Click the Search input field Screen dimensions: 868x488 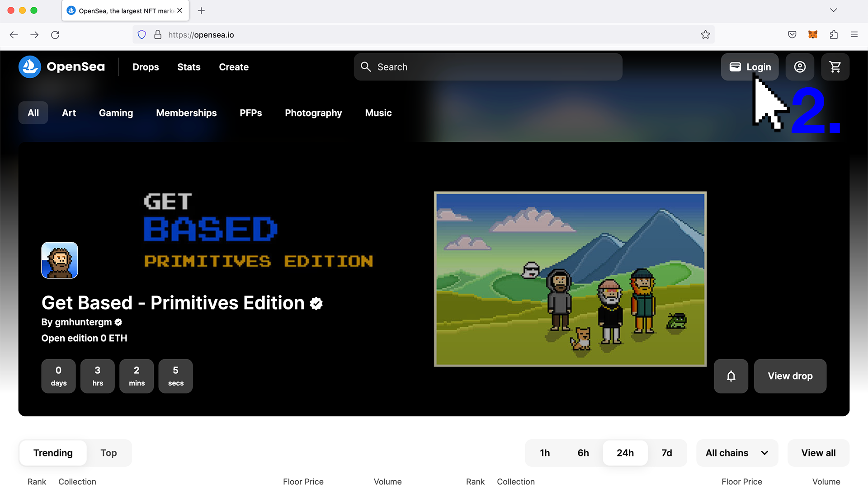point(488,67)
